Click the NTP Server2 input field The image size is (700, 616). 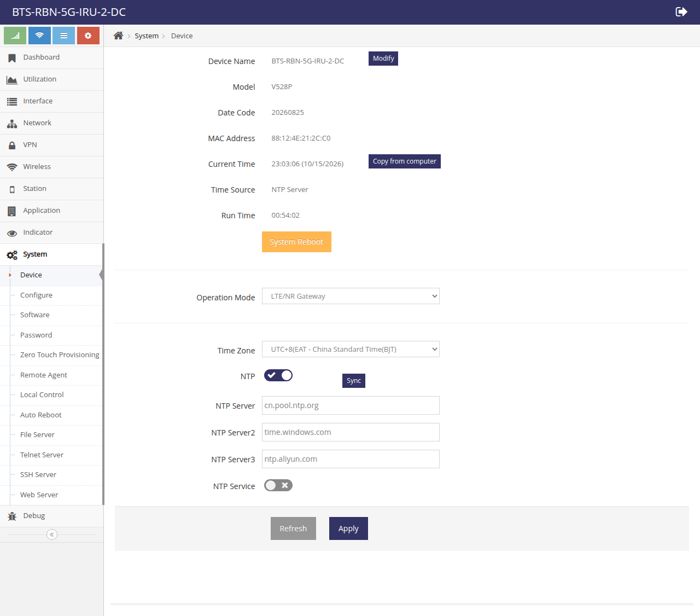pyautogui.click(x=351, y=432)
